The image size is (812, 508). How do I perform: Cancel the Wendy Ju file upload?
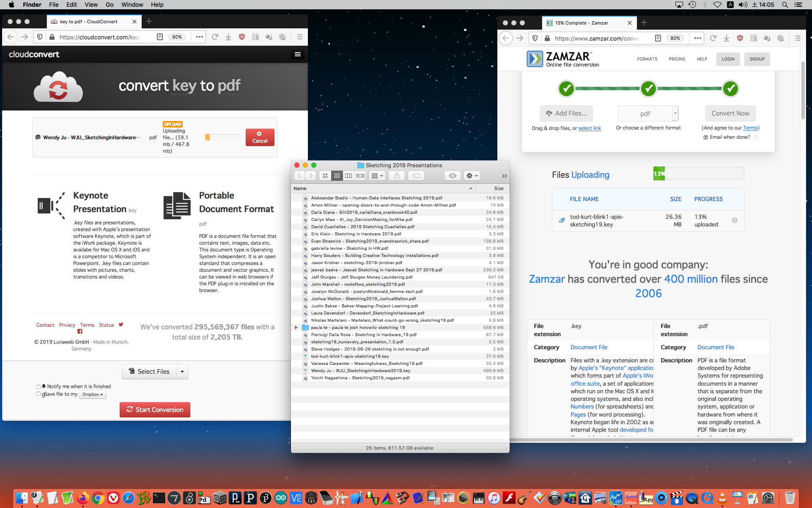260,137
